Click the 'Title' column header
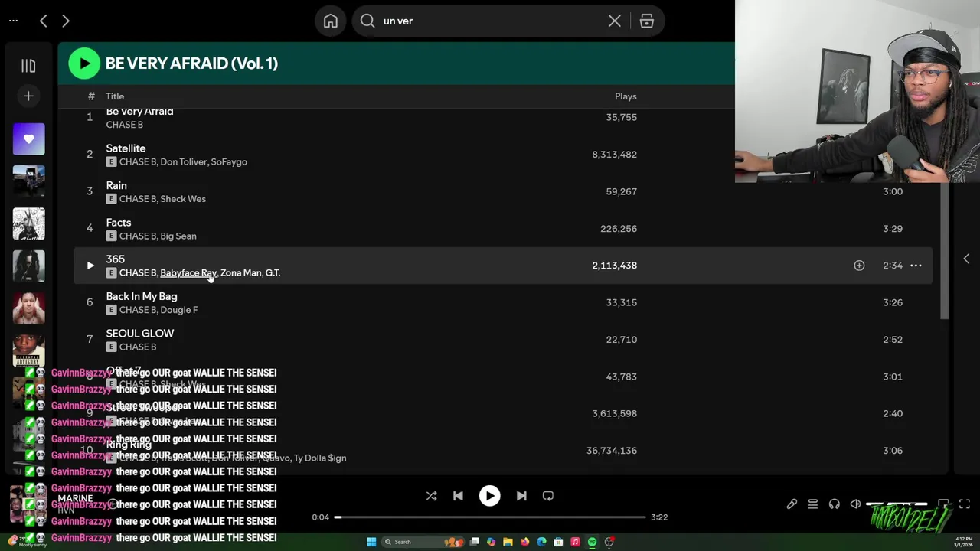Image resolution: width=980 pixels, height=551 pixels. click(115, 96)
